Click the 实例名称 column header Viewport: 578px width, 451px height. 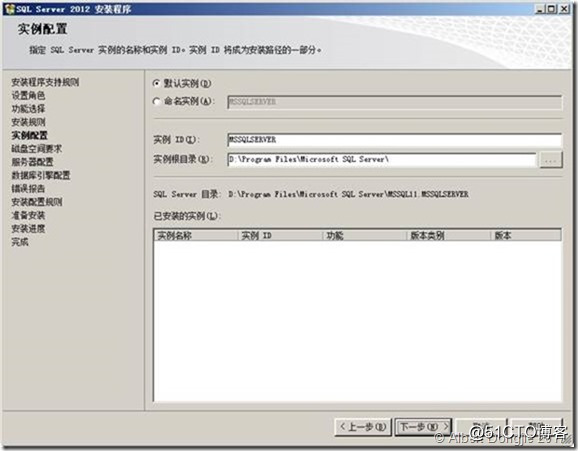pos(196,236)
